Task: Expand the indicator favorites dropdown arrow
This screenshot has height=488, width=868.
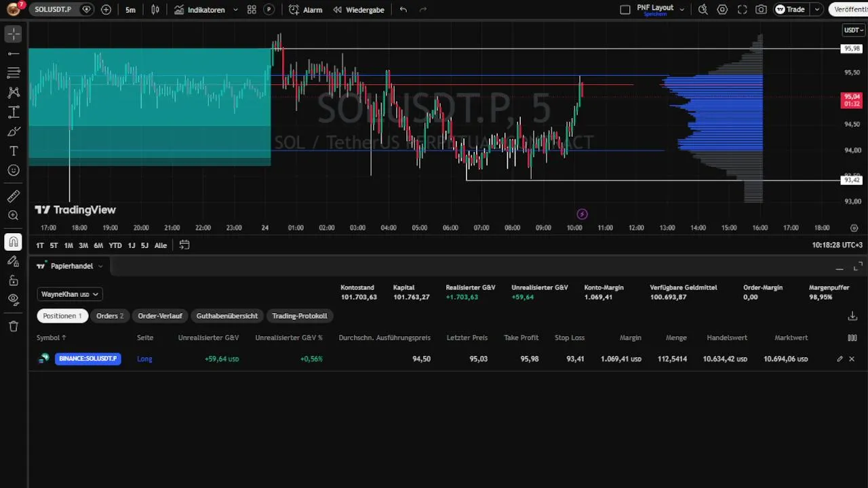Action: (235, 9)
